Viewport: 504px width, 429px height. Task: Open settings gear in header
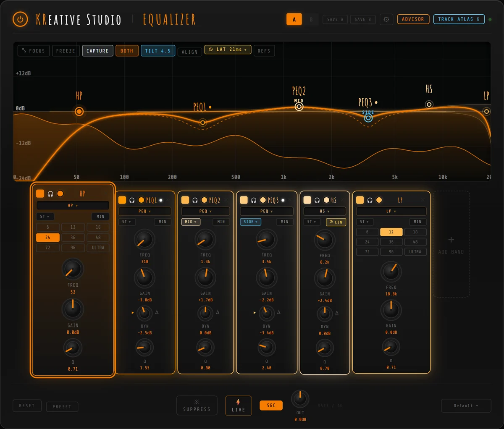[386, 19]
